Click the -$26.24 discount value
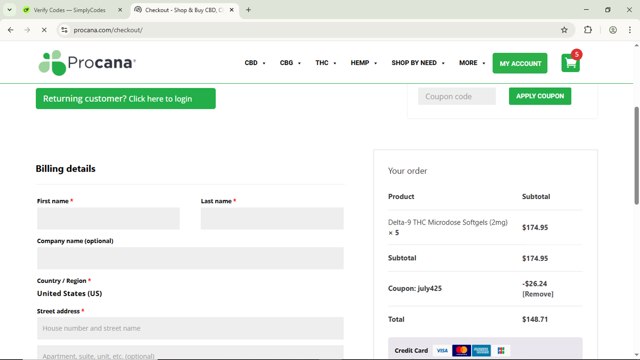The image size is (640, 360). [x=534, y=283]
